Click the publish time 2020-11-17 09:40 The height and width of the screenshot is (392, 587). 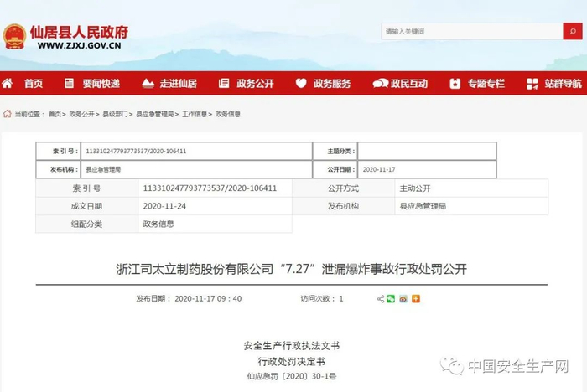pos(208,298)
